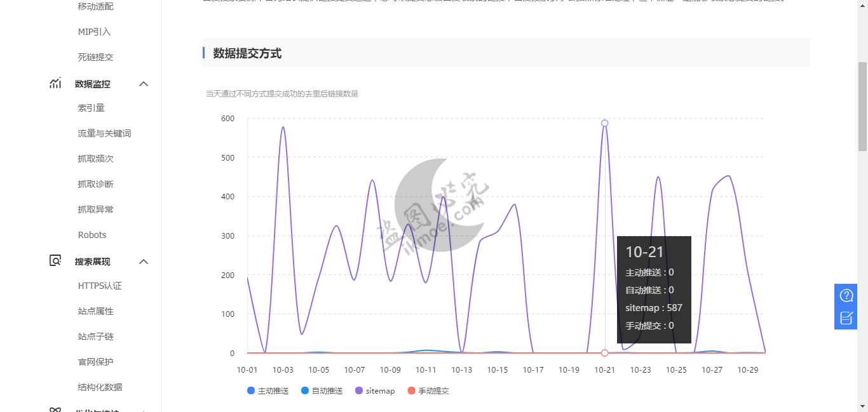Open MIP引入 in the sidebar
Viewport: 868px width, 412px height.
pyautogui.click(x=95, y=32)
